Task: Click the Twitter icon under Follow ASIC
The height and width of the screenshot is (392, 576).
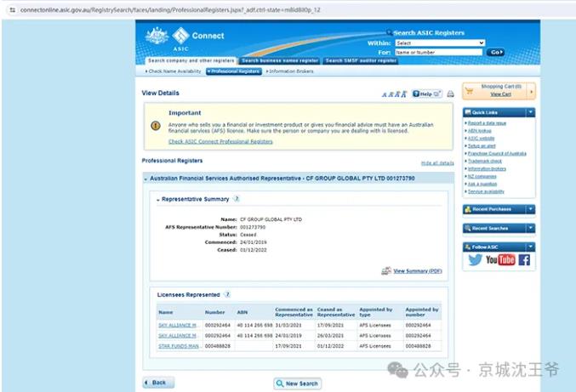Action: pyautogui.click(x=476, y=260)
